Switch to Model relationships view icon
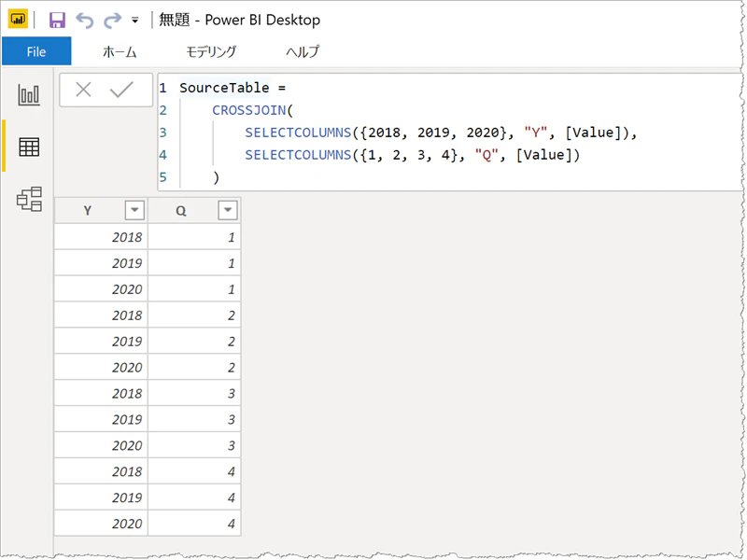Screen dimensions: 747x560 coord(30,199)
